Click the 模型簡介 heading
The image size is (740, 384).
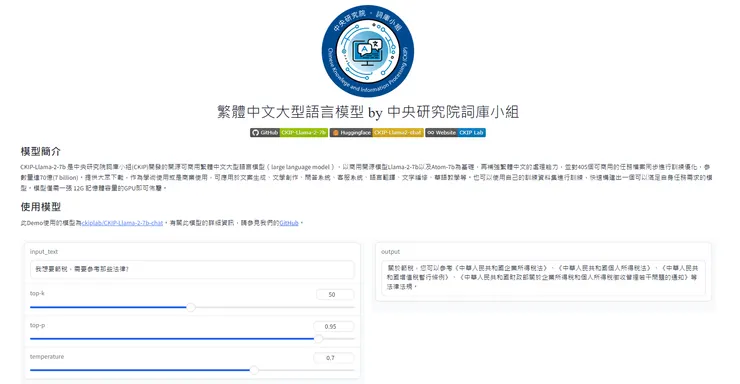pos(41,151)
